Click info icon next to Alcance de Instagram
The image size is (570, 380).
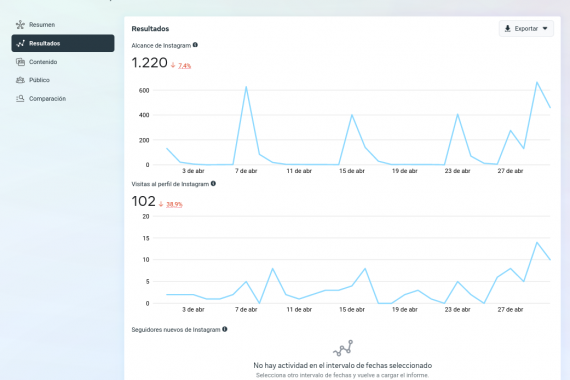point(195,45)
